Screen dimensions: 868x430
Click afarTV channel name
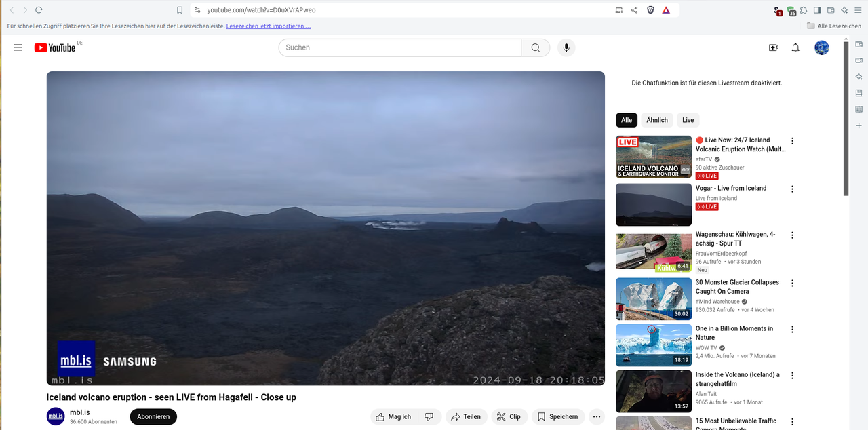coord(704,159)
